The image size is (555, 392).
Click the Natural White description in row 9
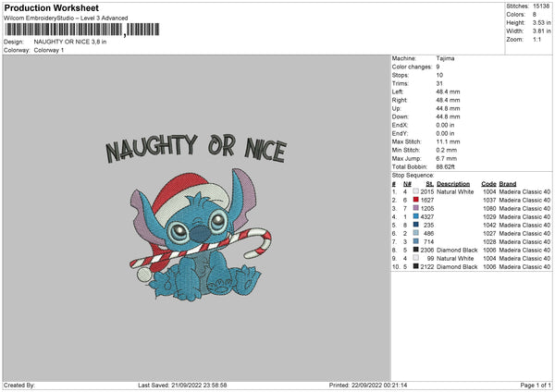tap(455, 258)
